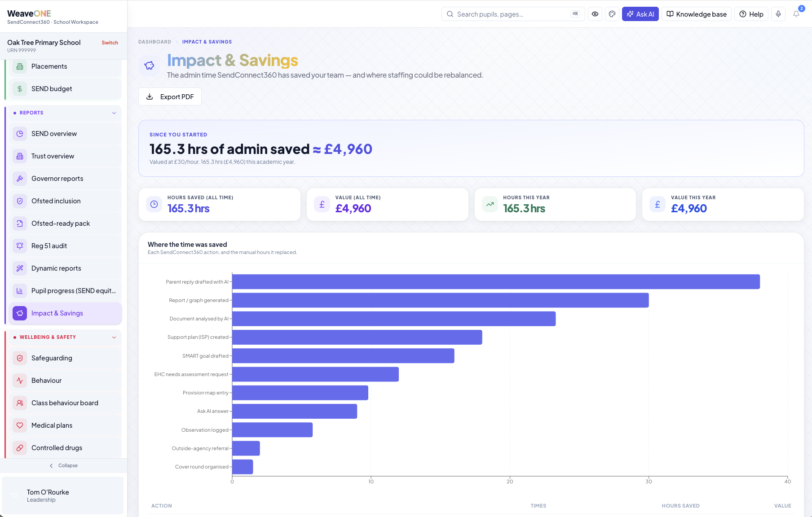Go to Governor reports page

coord(66,179)
